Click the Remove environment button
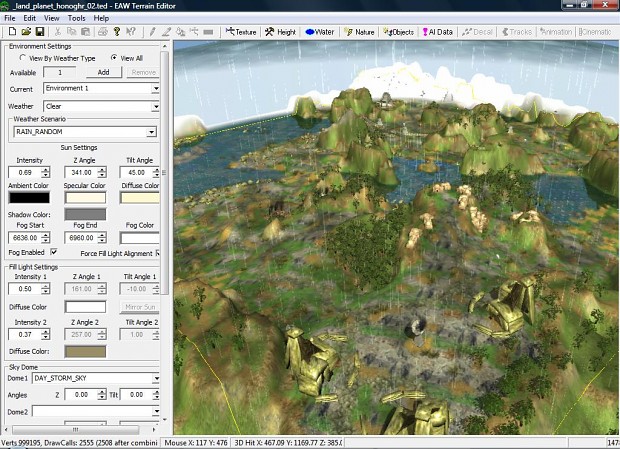Image resolution: width=620 pixels, height=449 pixels. pos(144,72)
